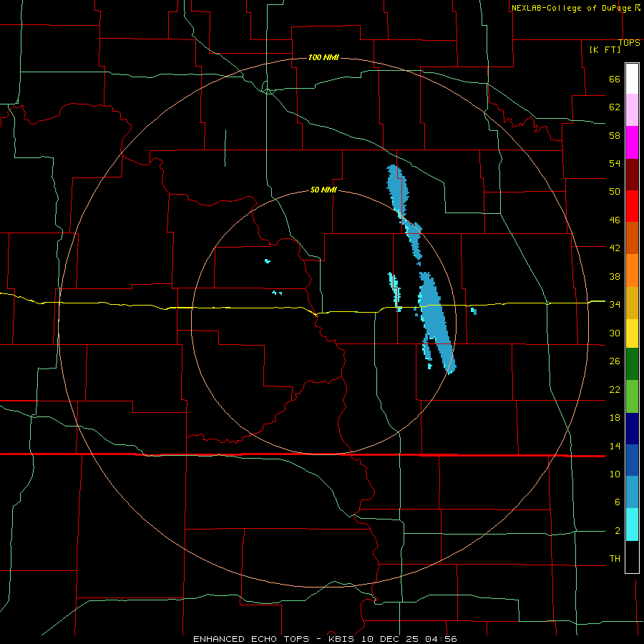Viewport: 644px width, 644px height.
Task: Click the magenta 58 kft legend swatch
Action: (x=632, y=142)
